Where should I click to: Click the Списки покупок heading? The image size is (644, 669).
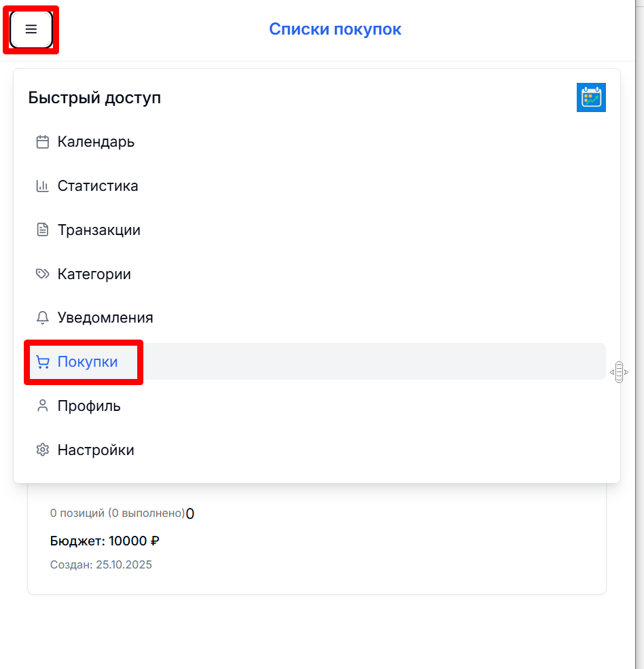(335, 29)
